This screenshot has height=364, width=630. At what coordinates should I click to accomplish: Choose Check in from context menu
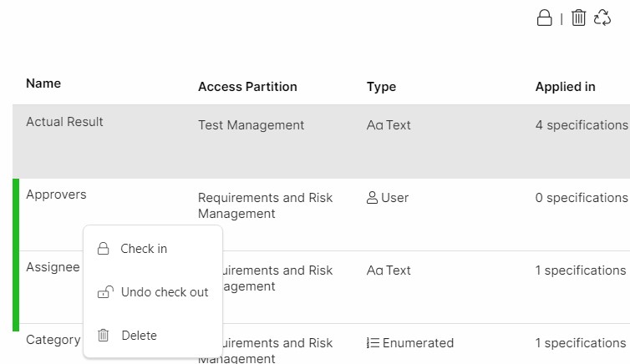pos(144,249)
